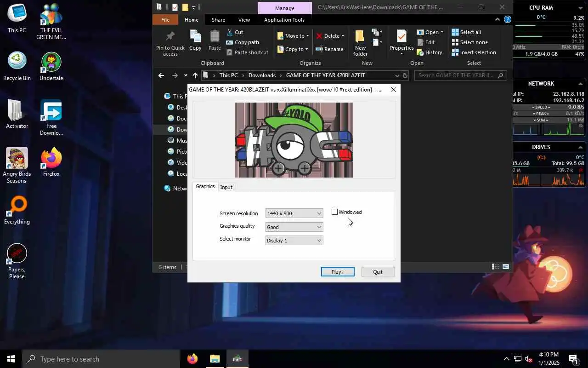Switch to details view icon

(496, 267)
